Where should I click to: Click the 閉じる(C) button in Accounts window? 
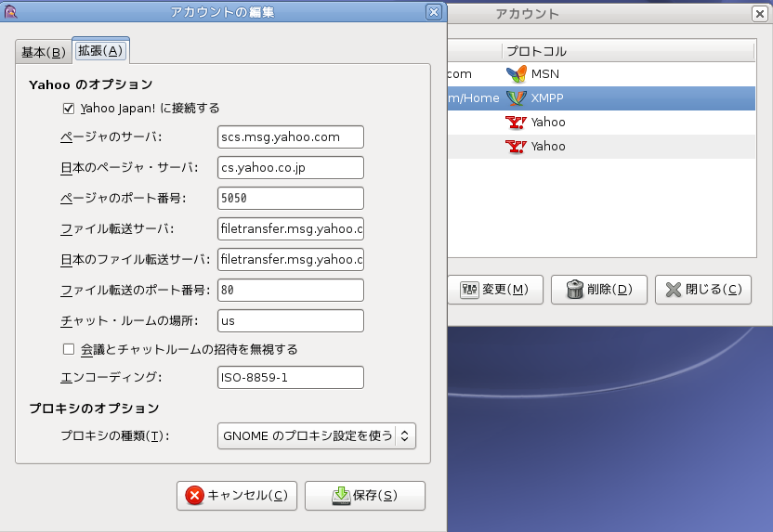point(703,290)
